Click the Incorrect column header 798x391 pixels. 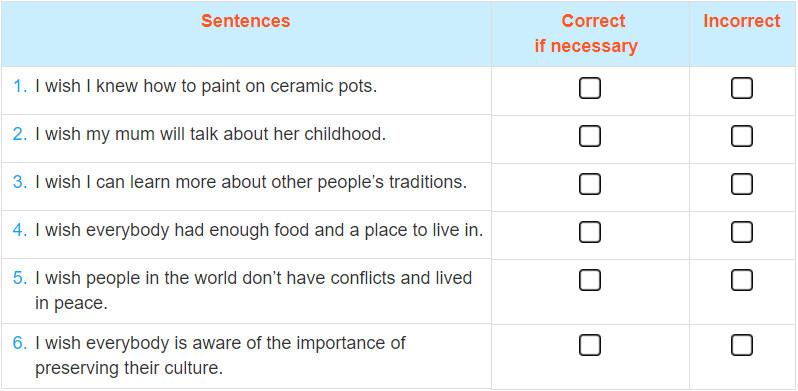click(x=742, y=21)
